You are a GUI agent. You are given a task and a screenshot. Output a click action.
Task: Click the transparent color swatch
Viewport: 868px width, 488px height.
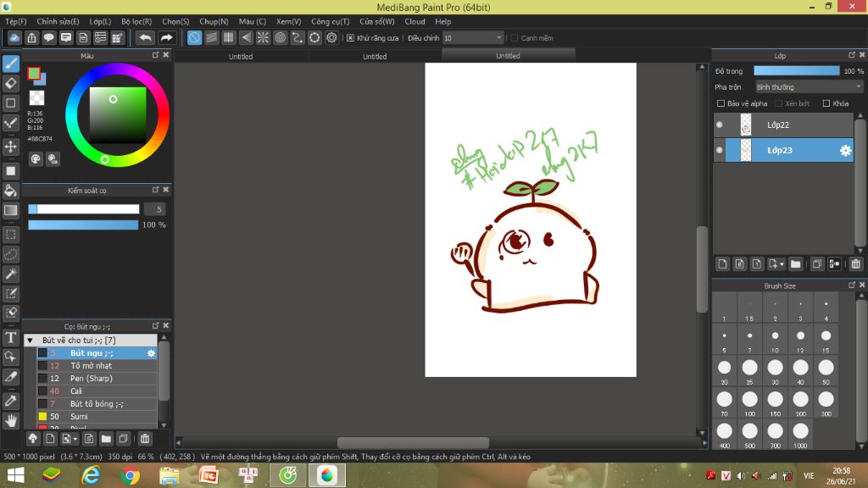coord(36,98)
